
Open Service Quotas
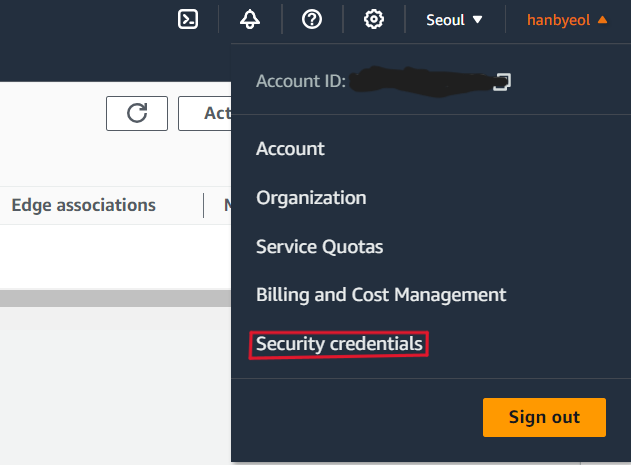click(x=320, y=246)
